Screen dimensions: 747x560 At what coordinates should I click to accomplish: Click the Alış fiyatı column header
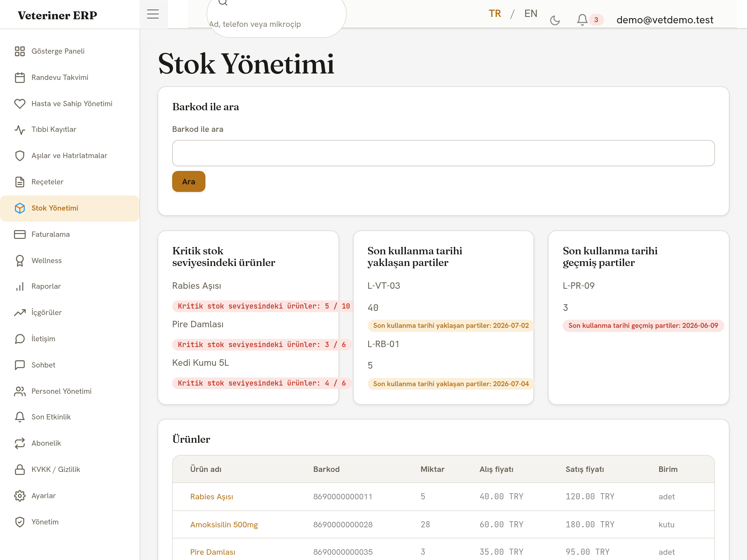click(x=496, y=469)
